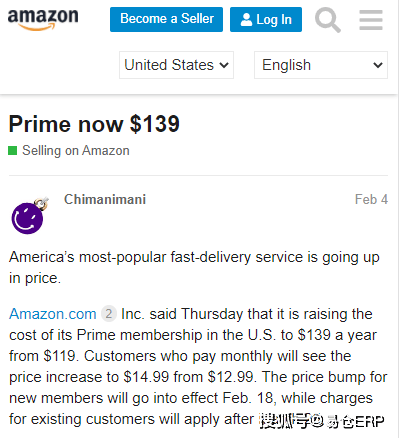This screenshot has height=438, width=399.
Task: Open Chimanimani's purple smiley avatar
Action: tap(29, 216)
